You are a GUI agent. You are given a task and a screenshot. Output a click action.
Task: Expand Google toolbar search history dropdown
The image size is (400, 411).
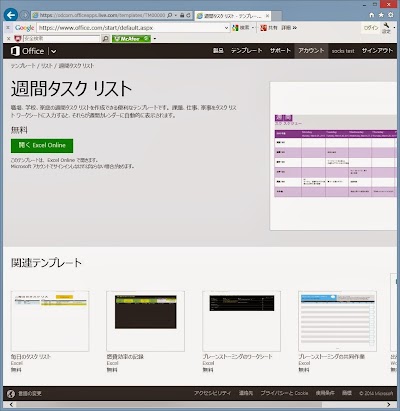[226, 28]
